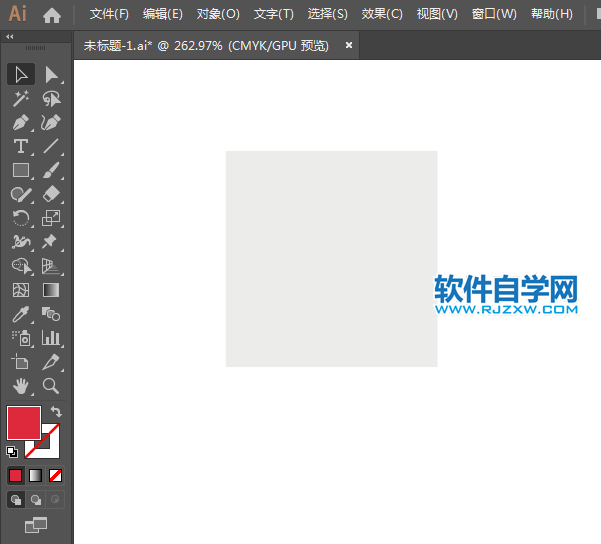601x544 pixels.
Task: Open the 文件(F) menu
Action: click(x=109, y=14)
